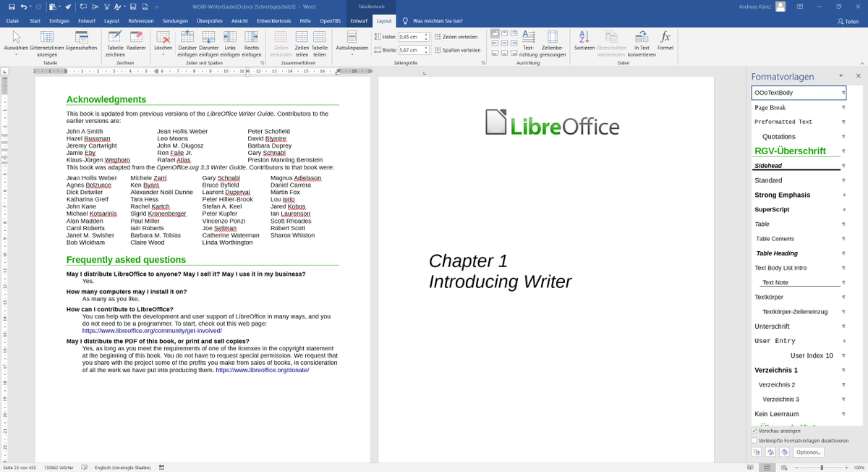Image resolution: width=868 pixels, height=472 pixels.
Task: Switch to the Entwicklertools tab
Action: coord(273,21)
